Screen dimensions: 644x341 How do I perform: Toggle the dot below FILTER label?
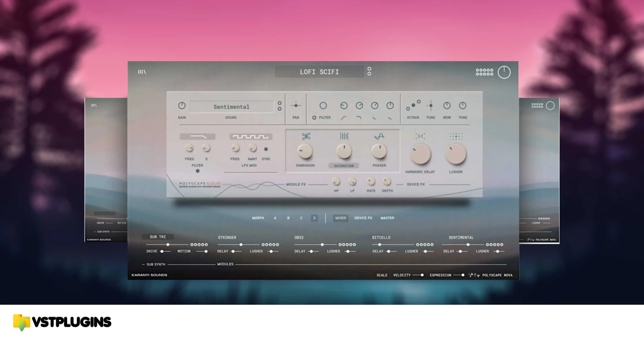tap(198, 171)
